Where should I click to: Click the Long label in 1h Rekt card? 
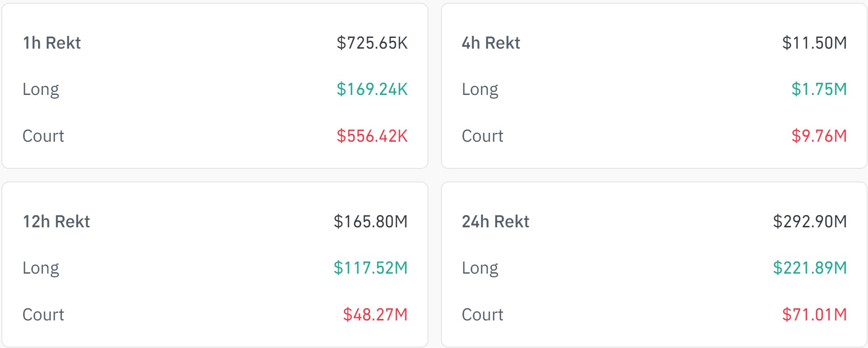pos(41,90)
